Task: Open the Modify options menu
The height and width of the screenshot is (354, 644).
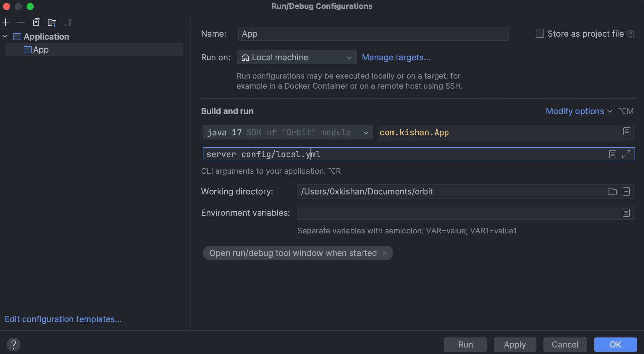Action: tap(579, 111)
